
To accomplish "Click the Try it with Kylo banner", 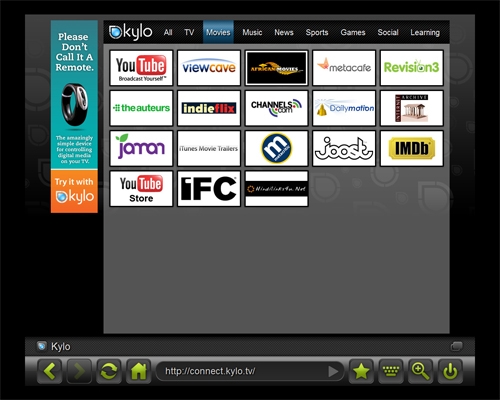I will [x=74, y=191].
